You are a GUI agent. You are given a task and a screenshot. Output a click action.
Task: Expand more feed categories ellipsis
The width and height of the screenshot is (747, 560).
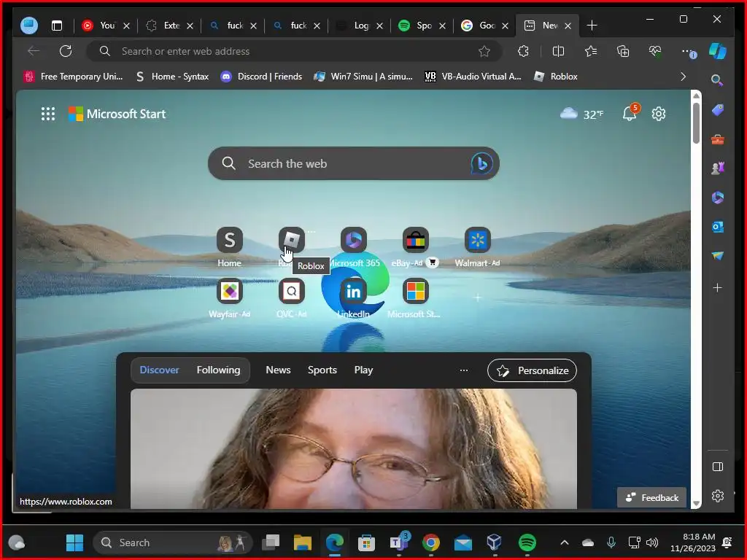pyautogui.click(x=463, y=370)
